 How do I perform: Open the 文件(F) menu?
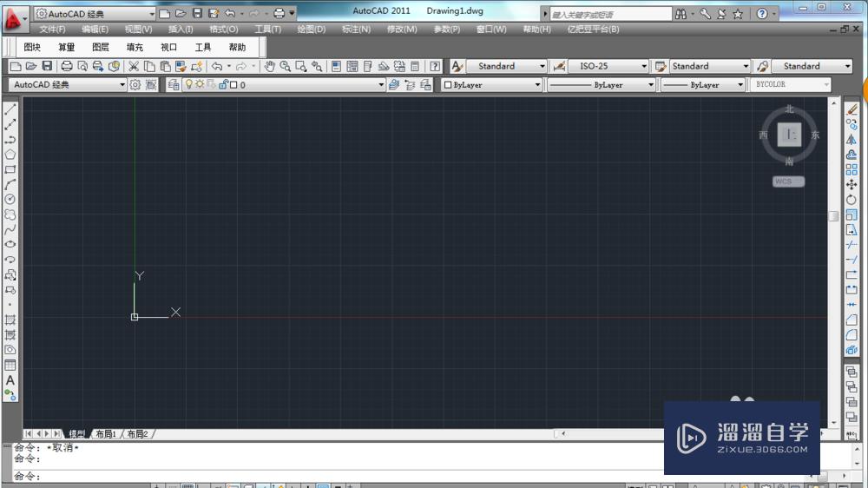52,30
